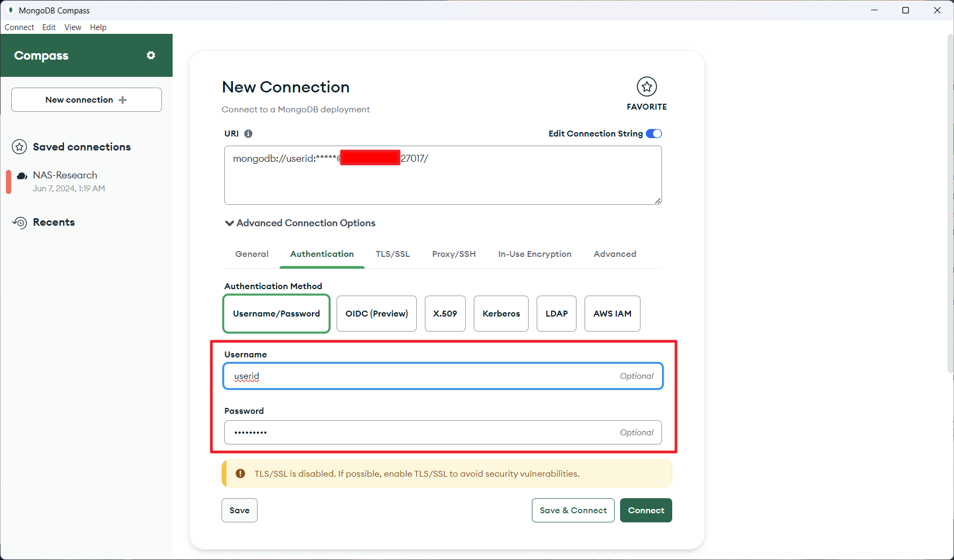954x560 pixels.
Task: Collapse Advanced Connection Options
Action: coord(300,223)
